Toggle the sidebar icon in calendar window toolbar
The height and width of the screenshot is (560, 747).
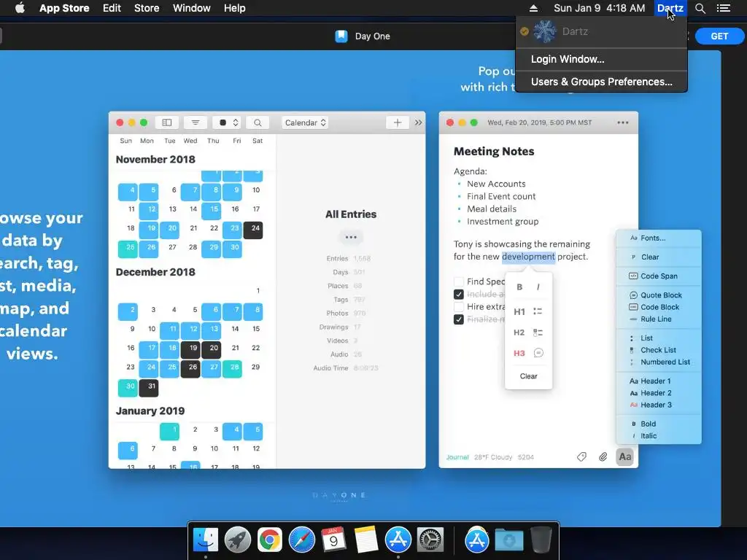(x=167, y=122)
